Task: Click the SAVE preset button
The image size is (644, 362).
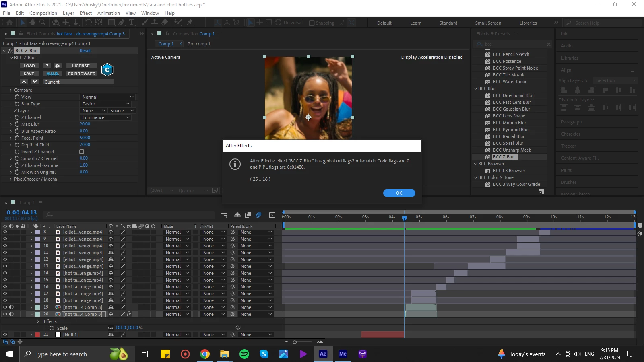Action: pyautogui.click(x=29, y=74)
